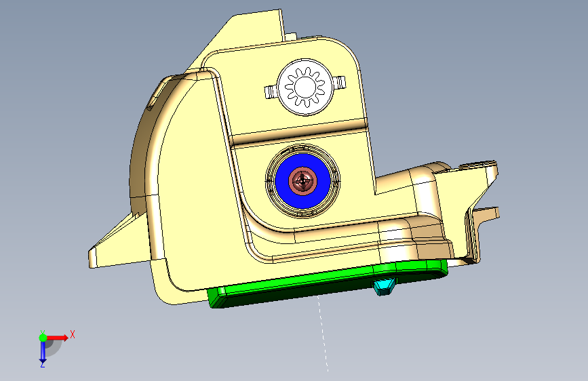Click the white gear-shaped knob on the housing
Screen dimensions: 588x381
pyautogui.click(x=305, y=87)
